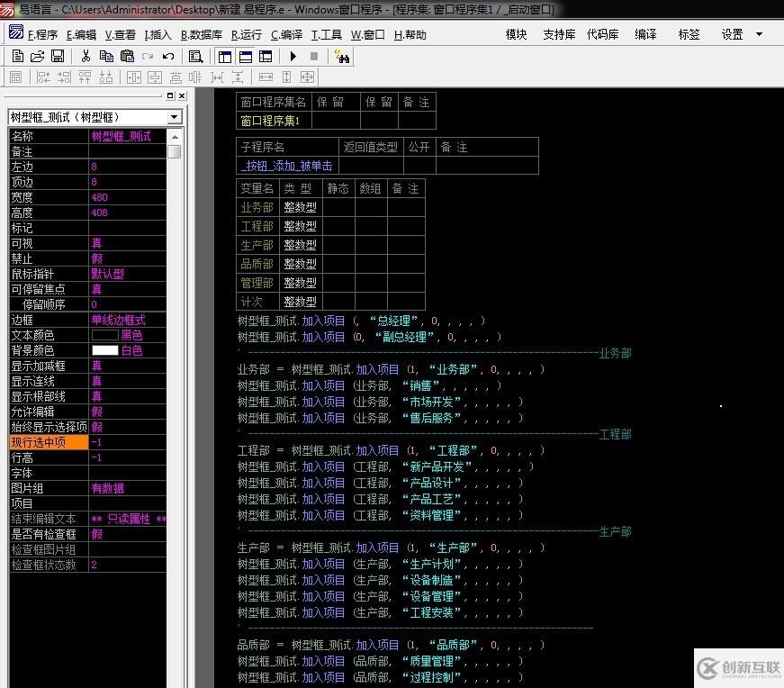The height and width of the screenshot is (688, 784).
Task: Click the first form-layout icon in the alignment toolbar
Action: [15, 77]
